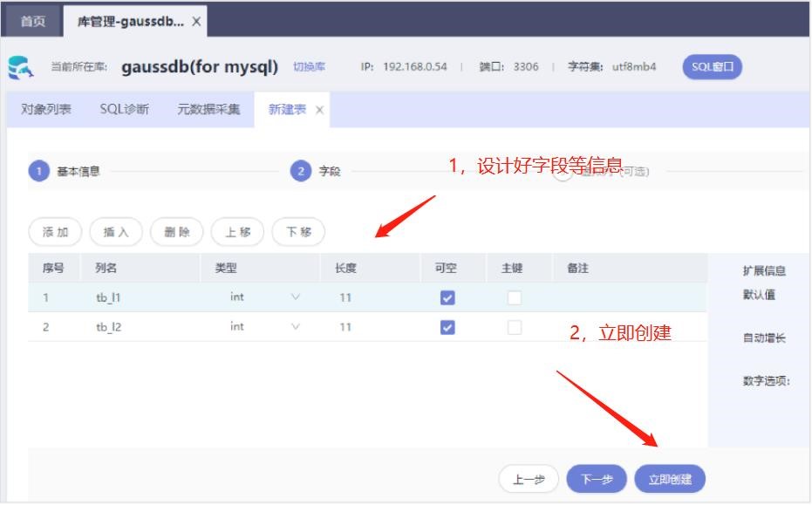Screen dimensions: 812x505
Task: Click the IP address 192.168.0.54
Action: click(415, 67)
